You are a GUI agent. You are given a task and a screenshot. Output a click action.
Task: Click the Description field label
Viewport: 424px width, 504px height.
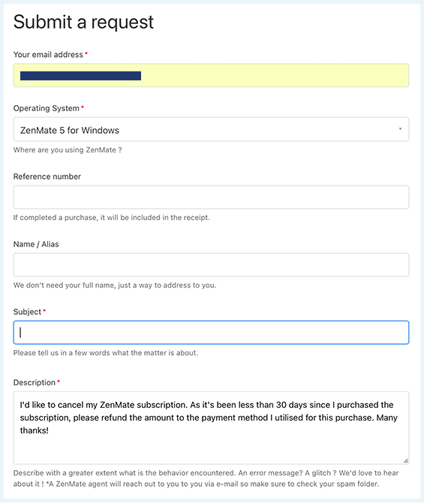(35, 382)
